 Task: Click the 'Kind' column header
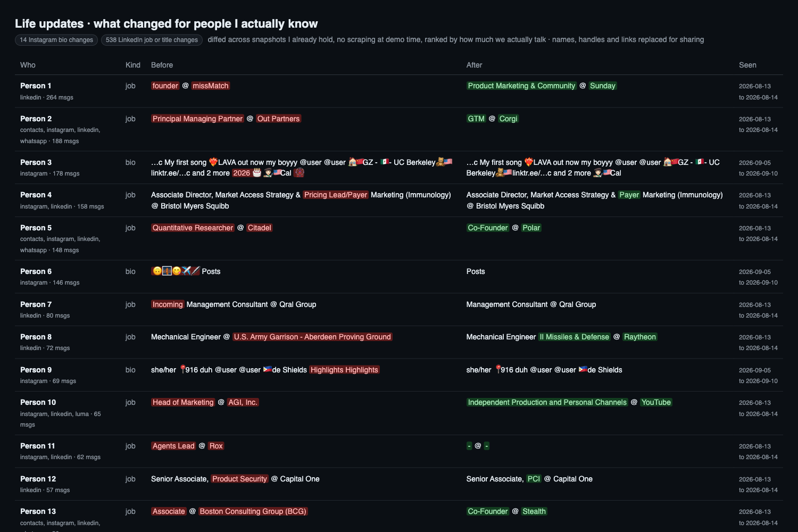point(133,65)
